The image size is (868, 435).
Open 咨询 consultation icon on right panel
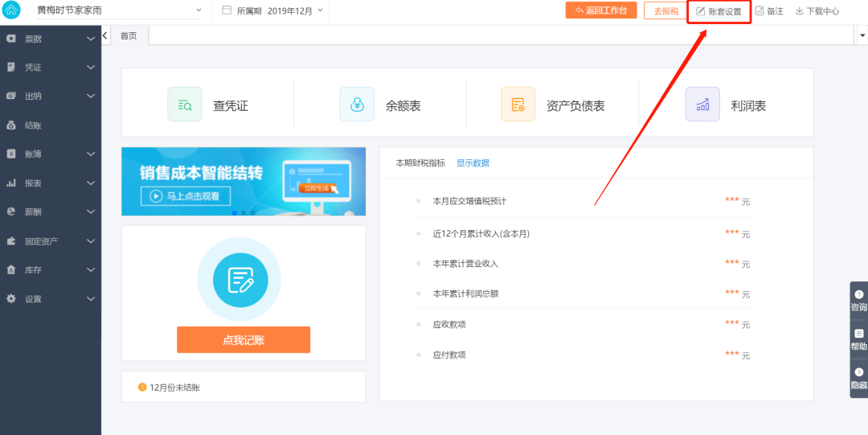coord(859,301)
